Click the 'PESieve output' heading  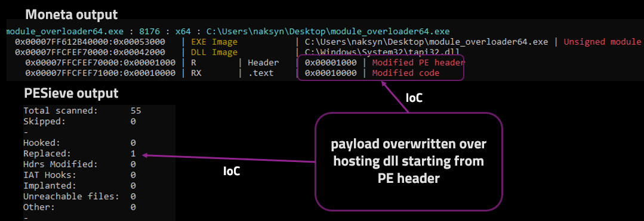[72, 93]
